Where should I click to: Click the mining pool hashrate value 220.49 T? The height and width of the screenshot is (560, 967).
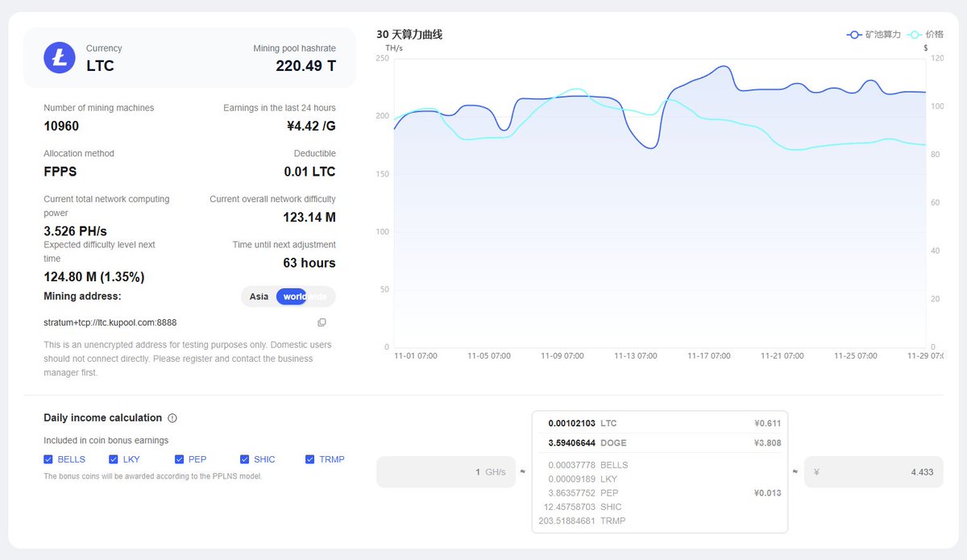[x=305, y=66]
